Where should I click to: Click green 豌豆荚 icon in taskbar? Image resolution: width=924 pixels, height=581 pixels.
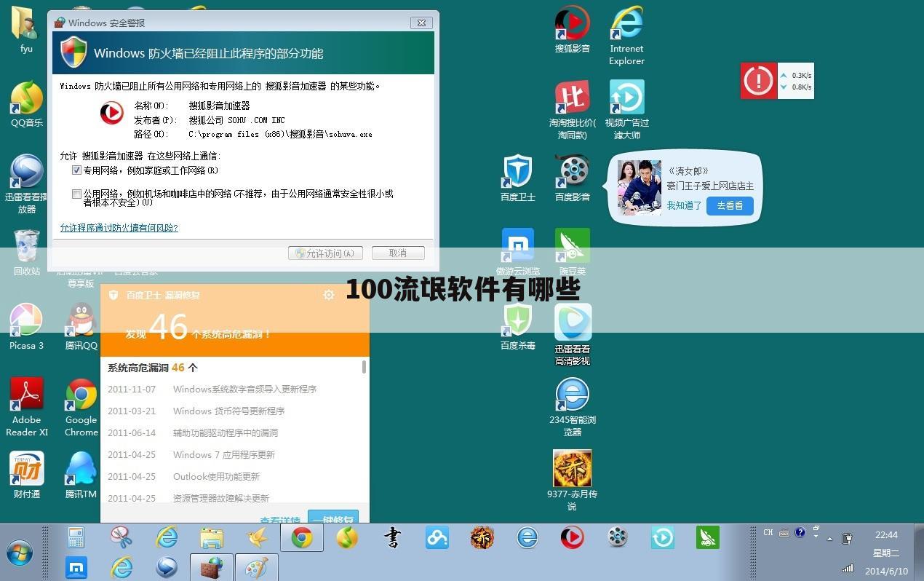click(707, 538)
